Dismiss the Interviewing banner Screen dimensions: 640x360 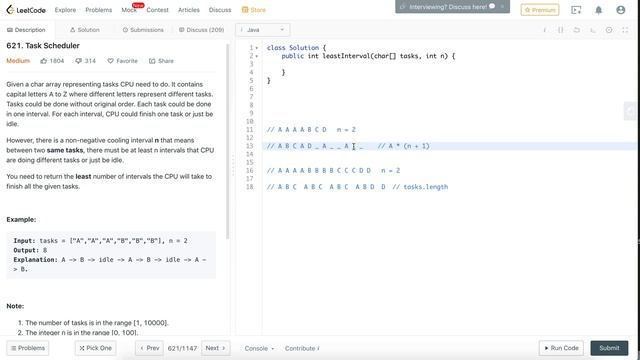(x=502, y=7)
